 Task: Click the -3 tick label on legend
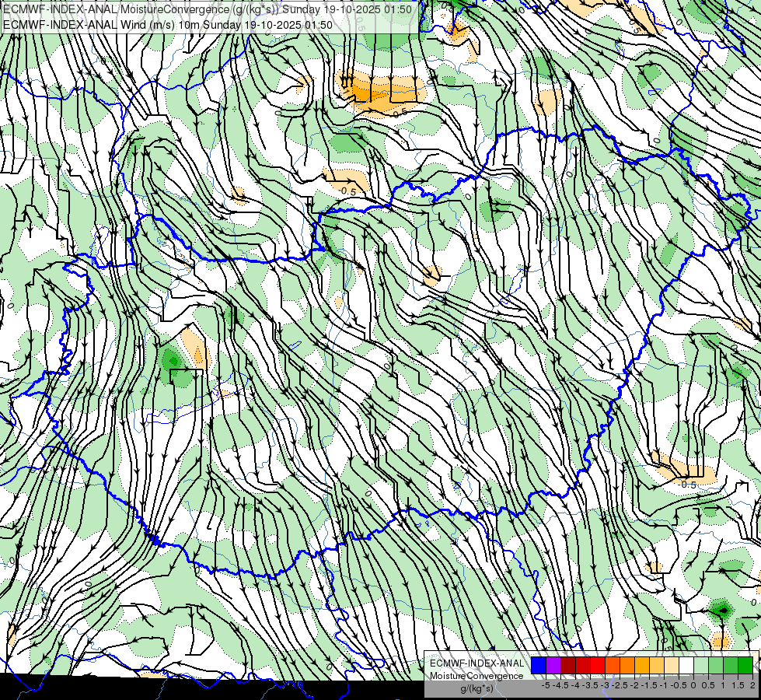pyautogui.click(x=605, y=685)
